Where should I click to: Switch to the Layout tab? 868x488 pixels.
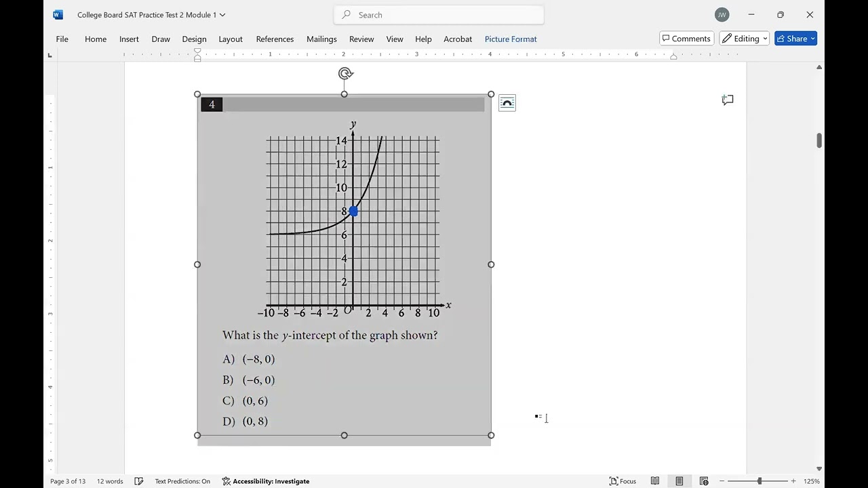point(231,39)
